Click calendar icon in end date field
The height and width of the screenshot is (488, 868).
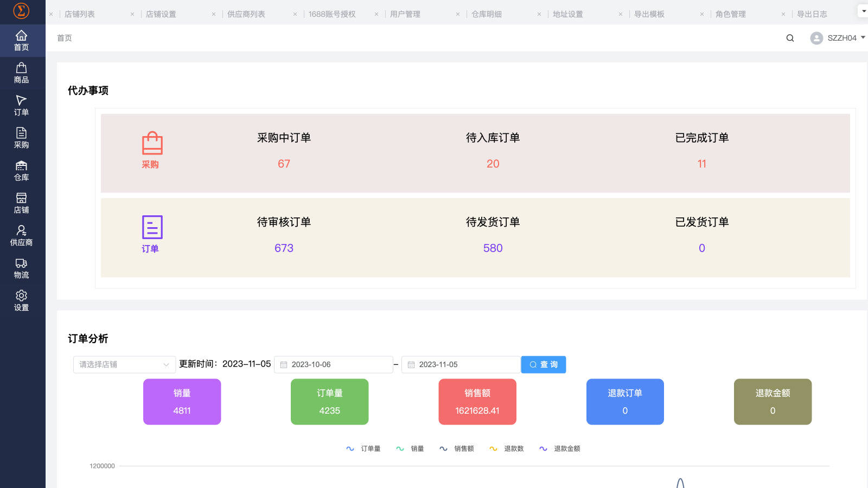point(411,365)
